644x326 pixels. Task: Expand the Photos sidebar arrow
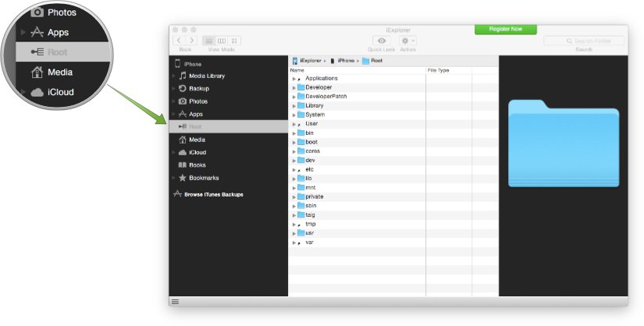point(174,101)
